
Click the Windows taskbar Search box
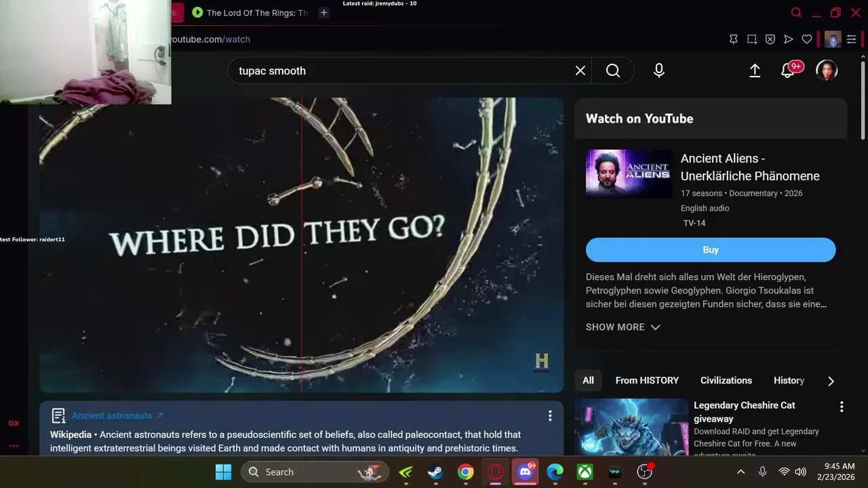315,472
